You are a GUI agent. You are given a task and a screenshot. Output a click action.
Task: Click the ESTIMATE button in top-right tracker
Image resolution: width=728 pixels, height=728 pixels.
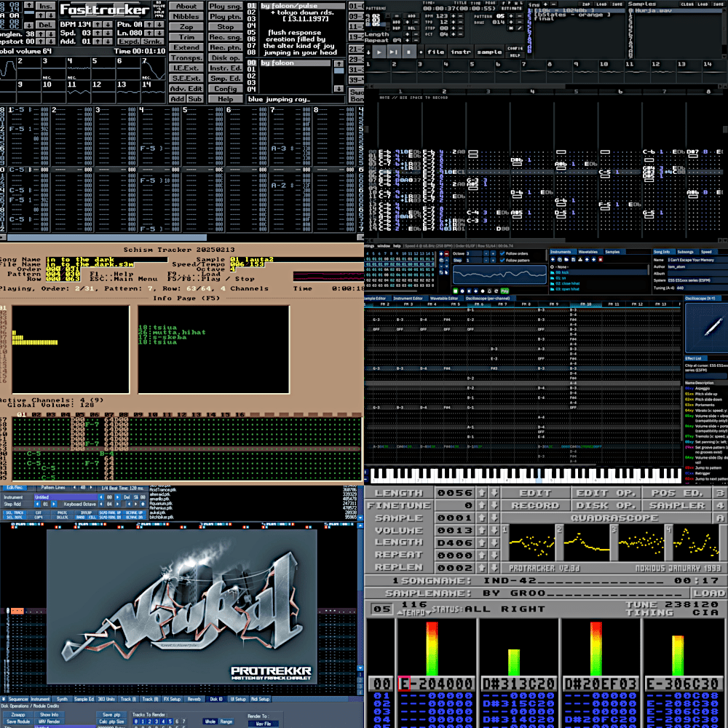pyautogui.click(x=511, y=8)
